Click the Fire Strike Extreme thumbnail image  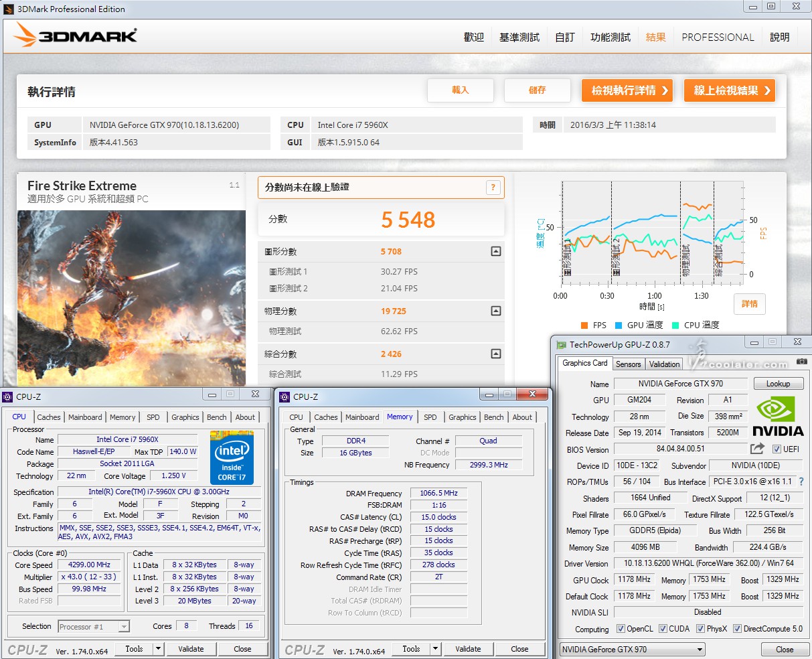131,298
